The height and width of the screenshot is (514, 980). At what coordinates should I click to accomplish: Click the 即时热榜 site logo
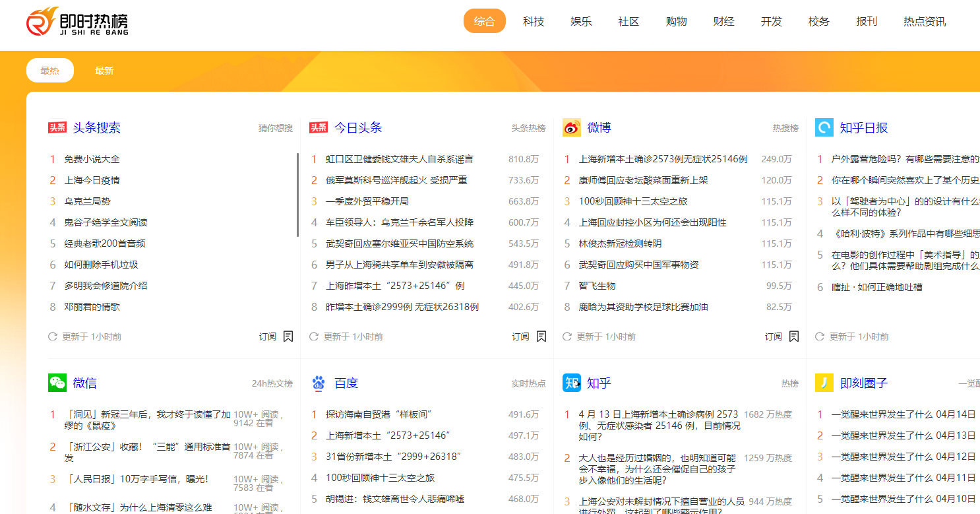coord(75,22)
